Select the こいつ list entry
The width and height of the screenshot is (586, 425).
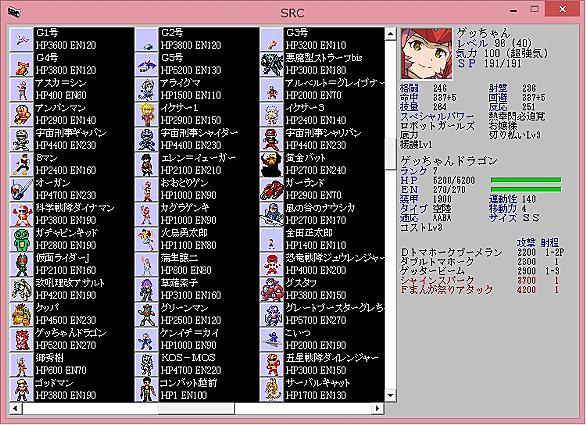click(x=322, y=340)
